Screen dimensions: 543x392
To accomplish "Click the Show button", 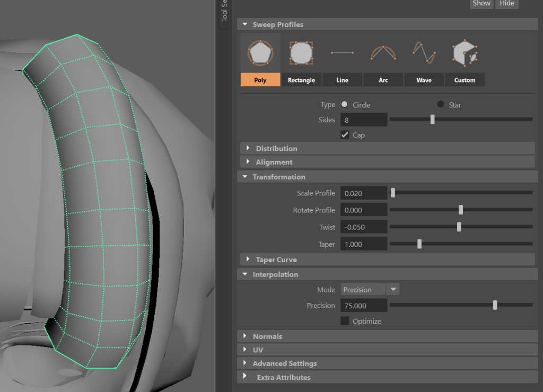I will click(x=481, y=3).
